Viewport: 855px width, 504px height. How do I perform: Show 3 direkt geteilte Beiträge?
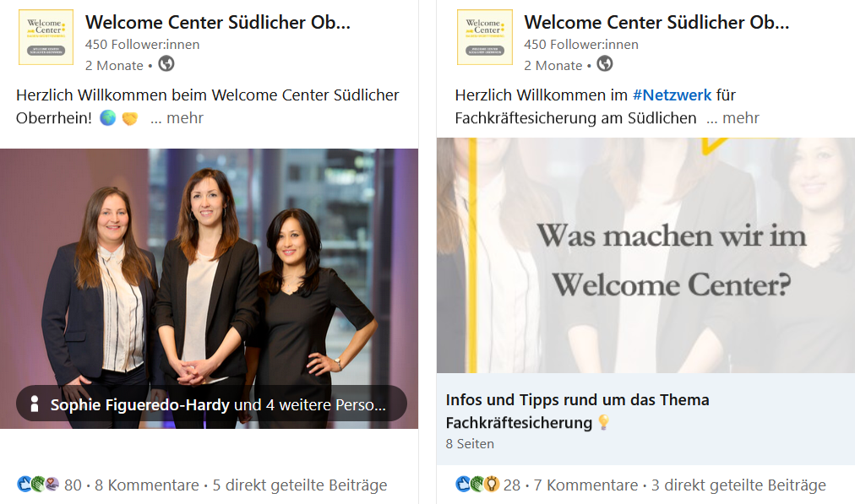[738, 485]
